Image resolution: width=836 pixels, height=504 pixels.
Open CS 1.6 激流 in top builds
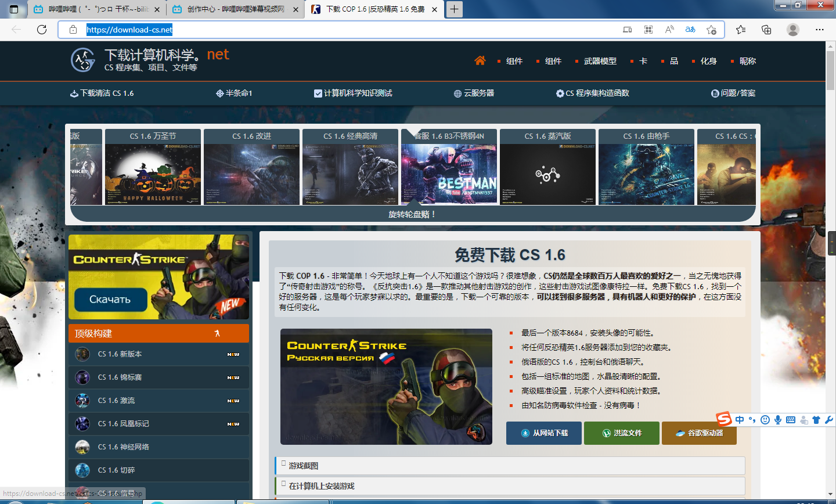158,401
